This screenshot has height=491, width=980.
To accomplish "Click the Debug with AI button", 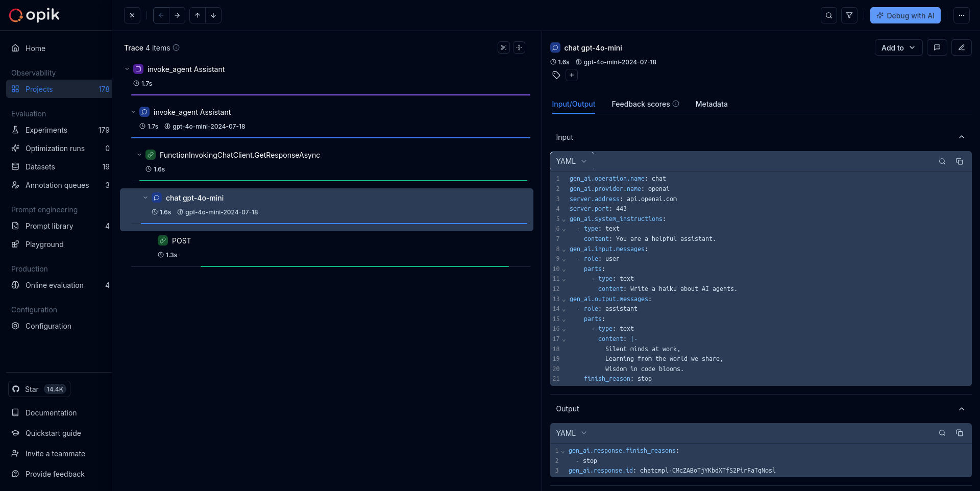I will point(905,15).
